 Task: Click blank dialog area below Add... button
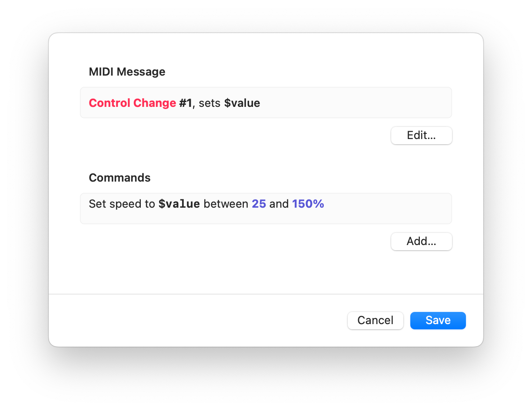(261, 272)
